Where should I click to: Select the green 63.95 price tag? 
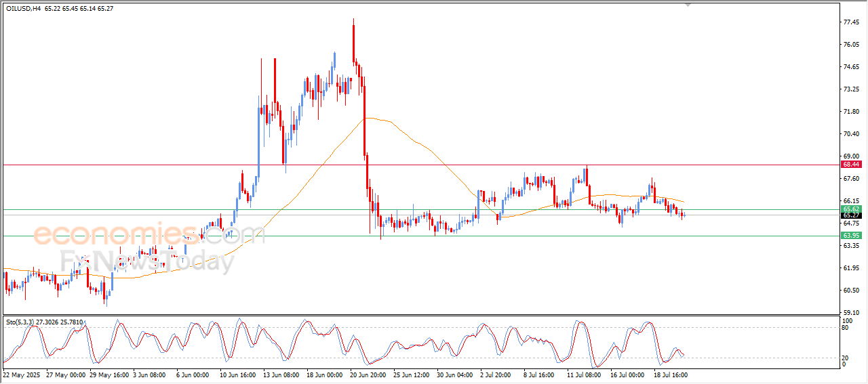tap(851, 236)
